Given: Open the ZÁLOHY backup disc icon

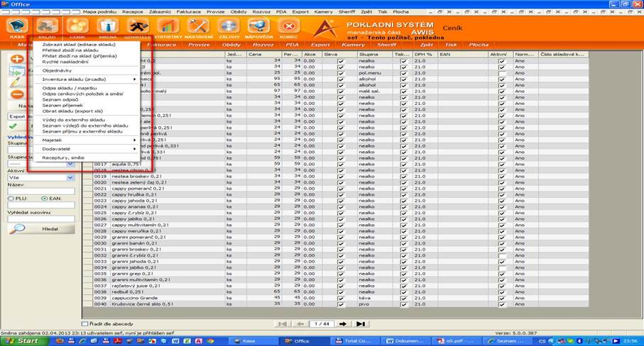Looking at the screenshot, I should point(229,27).
